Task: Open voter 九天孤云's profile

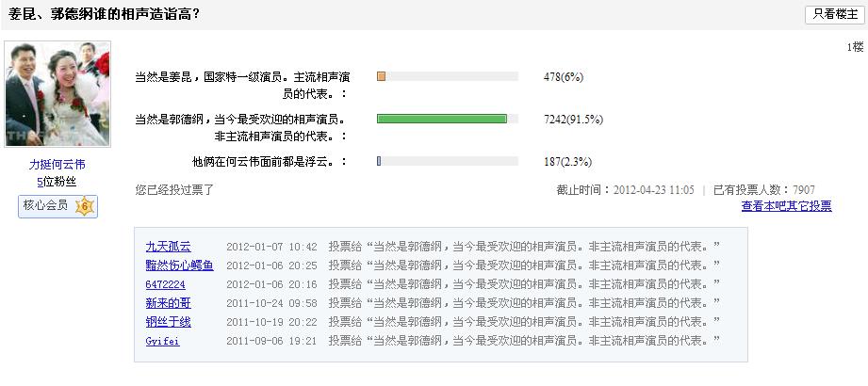Action: pyautogui.click(x=168, y=247)
